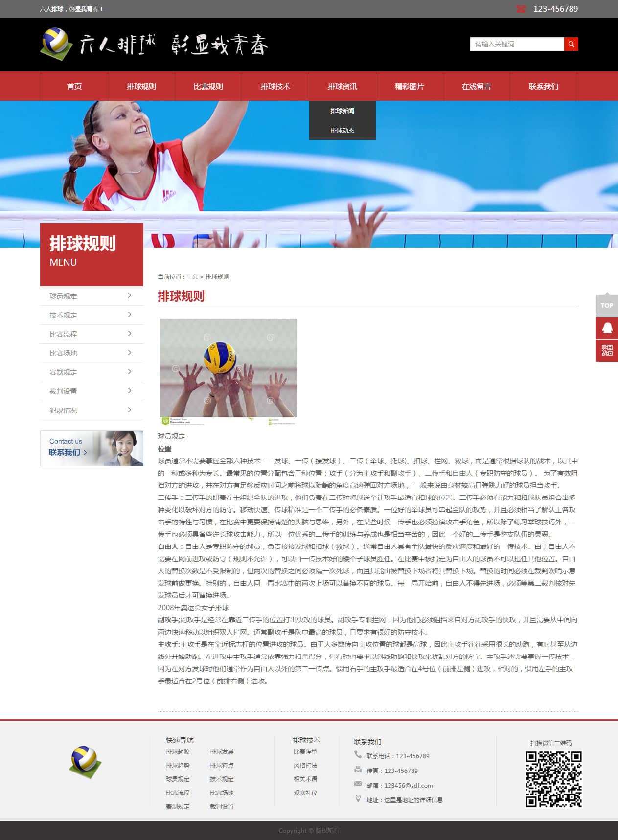Go to 在线留言 navigation tab
This screenshot has width=618, height=840.
coord(476,86)
